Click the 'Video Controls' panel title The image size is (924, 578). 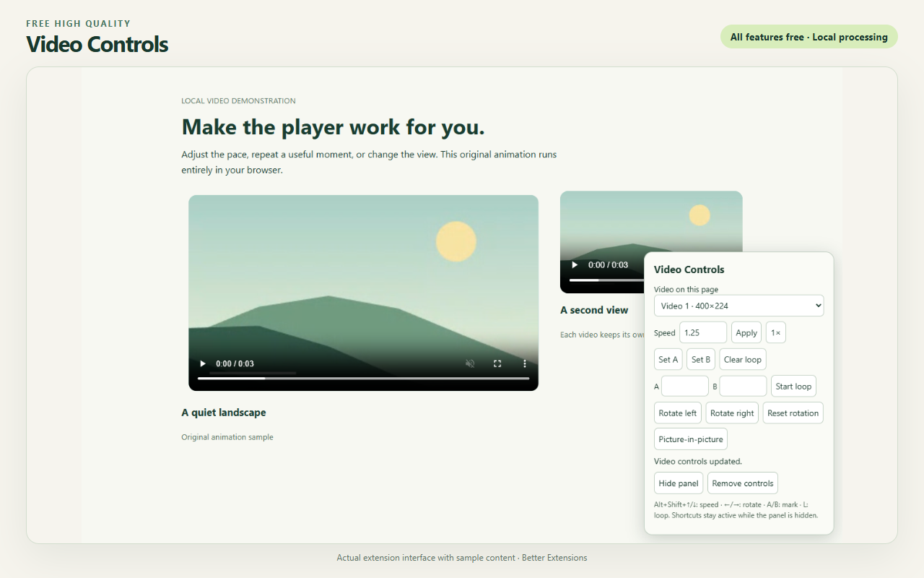click(x=689, y=269)
